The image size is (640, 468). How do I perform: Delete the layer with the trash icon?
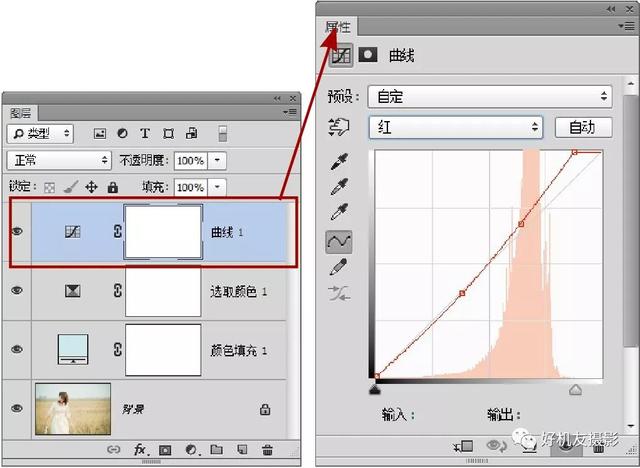(267, 451)
